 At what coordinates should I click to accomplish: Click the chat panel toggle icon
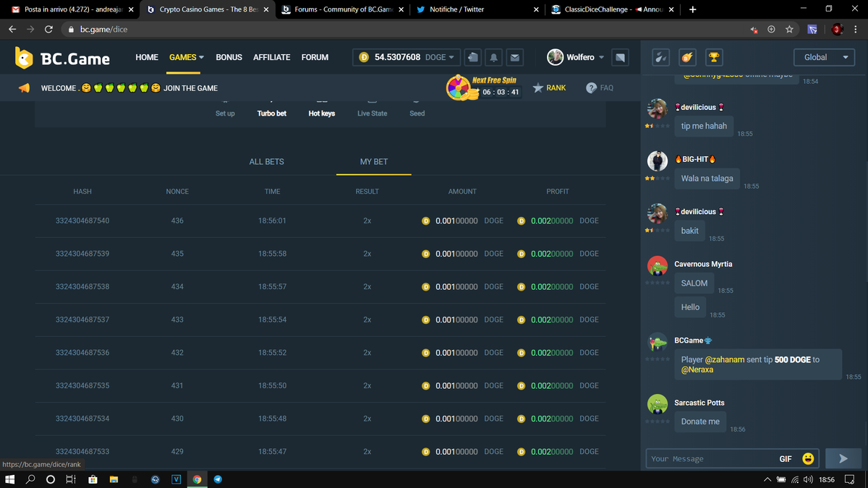[x=620, y=57]
